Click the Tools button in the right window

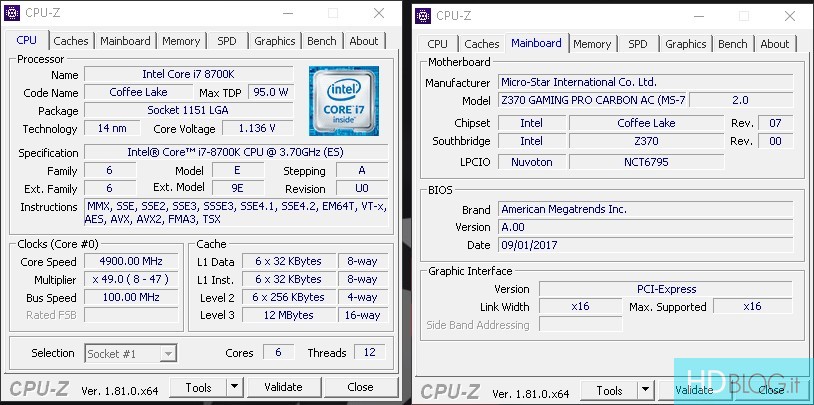(x=609, y=390)
